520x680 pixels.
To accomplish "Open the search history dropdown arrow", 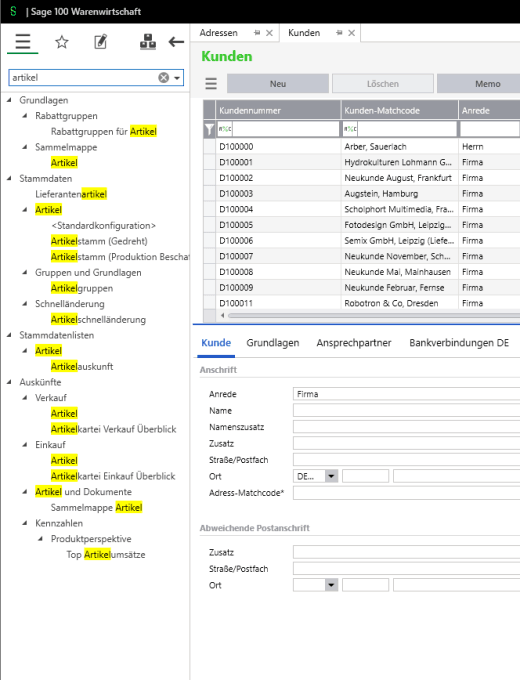I will click(x=177, y=78).
